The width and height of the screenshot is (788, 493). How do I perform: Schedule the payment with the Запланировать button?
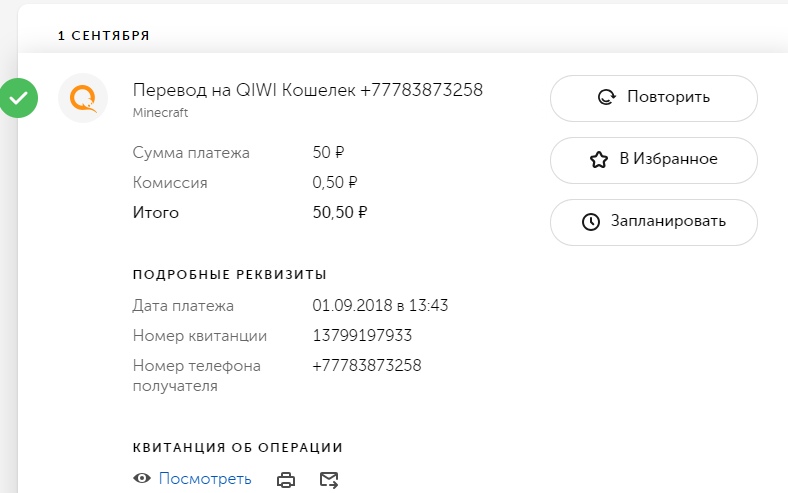click(654, 222)
